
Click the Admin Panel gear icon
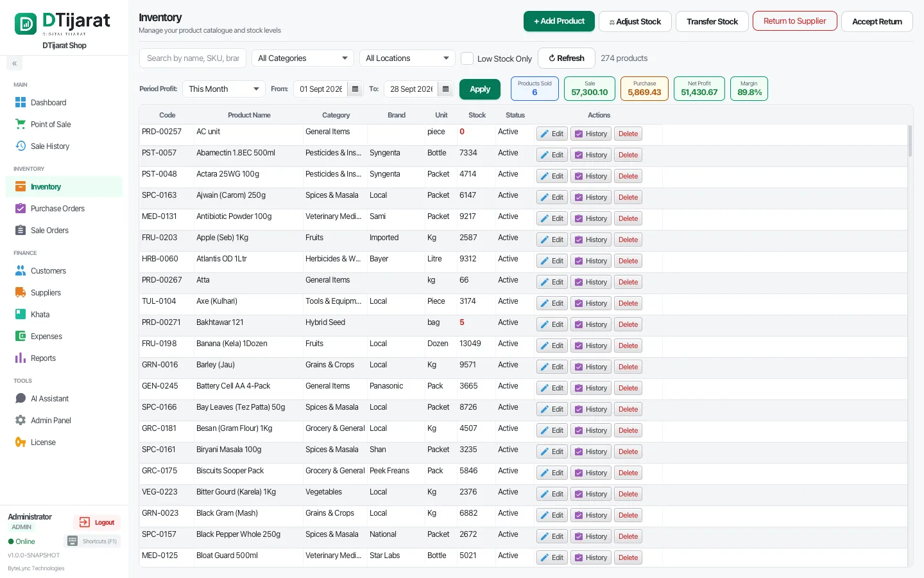pos(21,420)
